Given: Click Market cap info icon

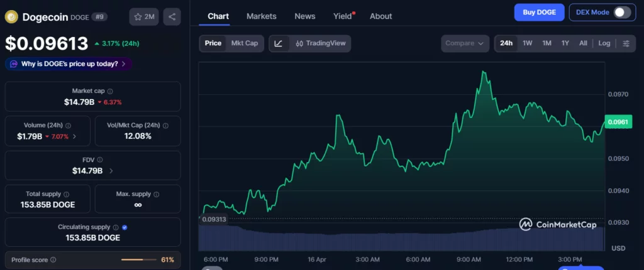Looking at the screenshot, I should [x=110, y=92].
